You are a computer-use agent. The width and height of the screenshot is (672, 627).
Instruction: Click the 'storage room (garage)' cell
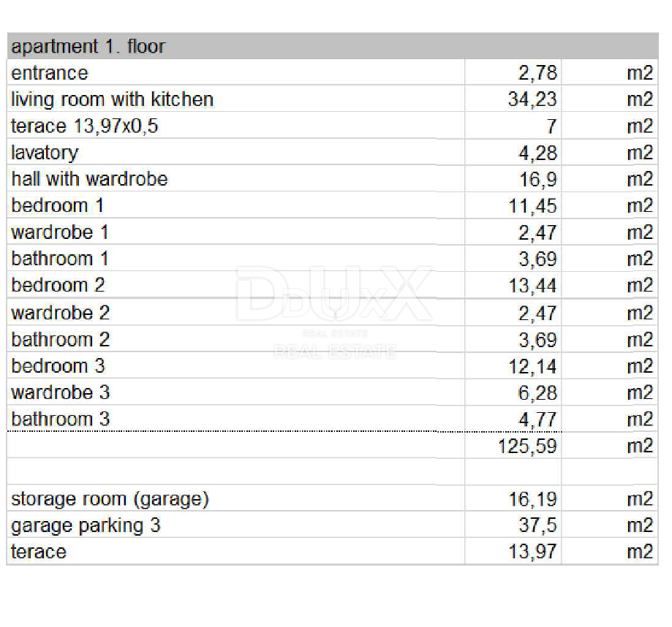click(x=110, y=499)
